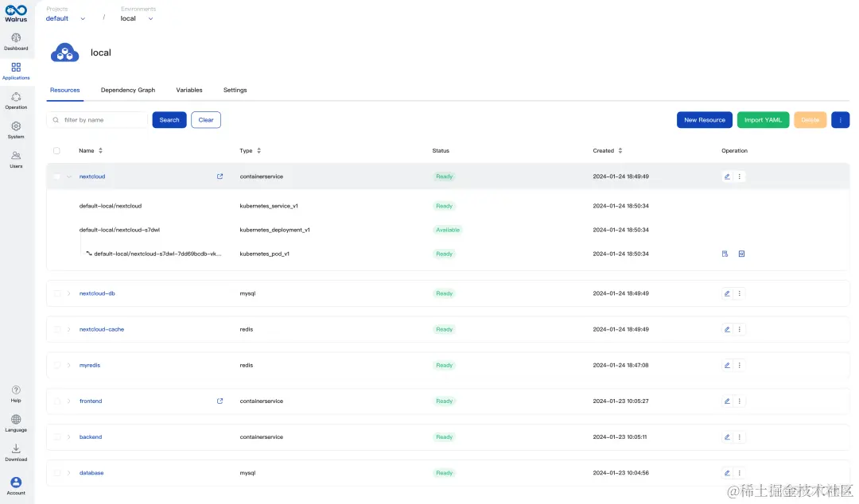
Task: Focus the filter by name field
Action: pyautogui.click(x=98, y=120)
